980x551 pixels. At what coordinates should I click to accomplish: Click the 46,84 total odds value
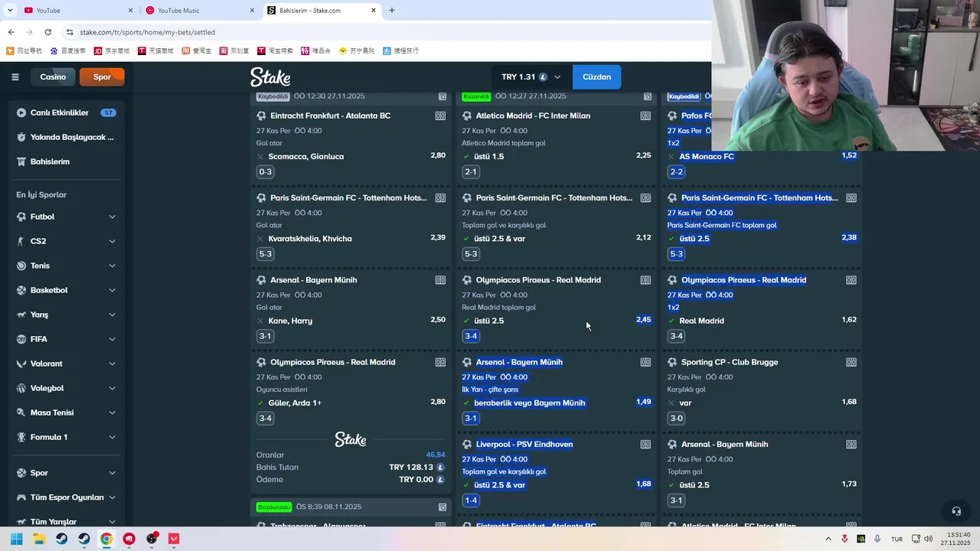pos(436,455)
